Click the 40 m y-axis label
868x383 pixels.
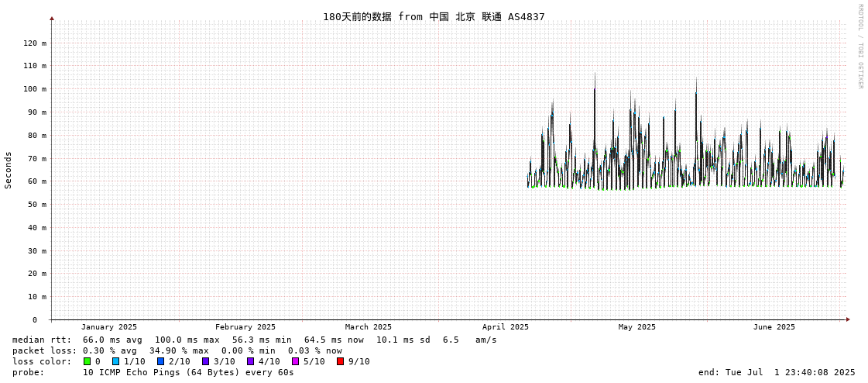pos(38,227)
